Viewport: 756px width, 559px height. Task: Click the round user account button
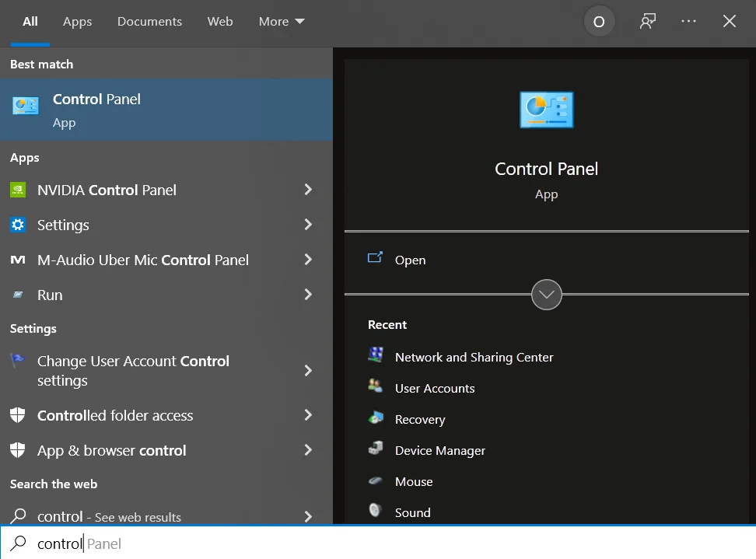[x=599, y=22]
